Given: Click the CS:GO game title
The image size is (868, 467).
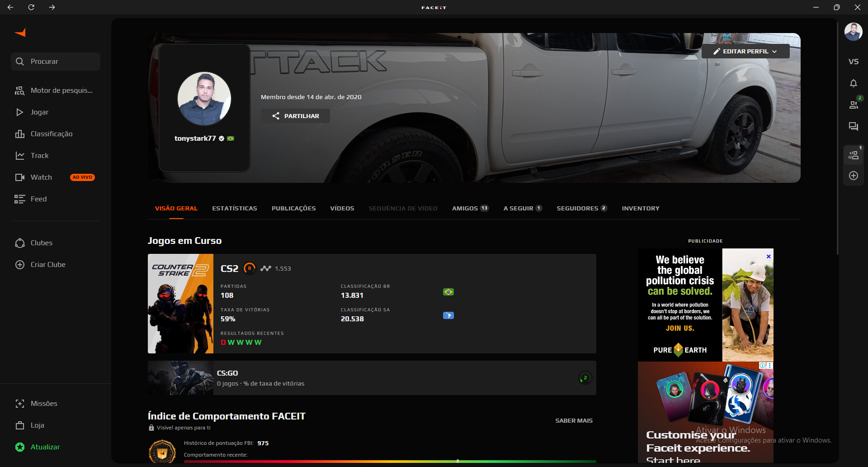Looking at the screenshot, I should (x=227, y=373).
